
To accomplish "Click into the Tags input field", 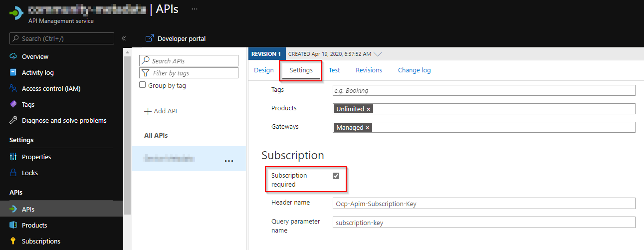I will (x=484, y=90).
